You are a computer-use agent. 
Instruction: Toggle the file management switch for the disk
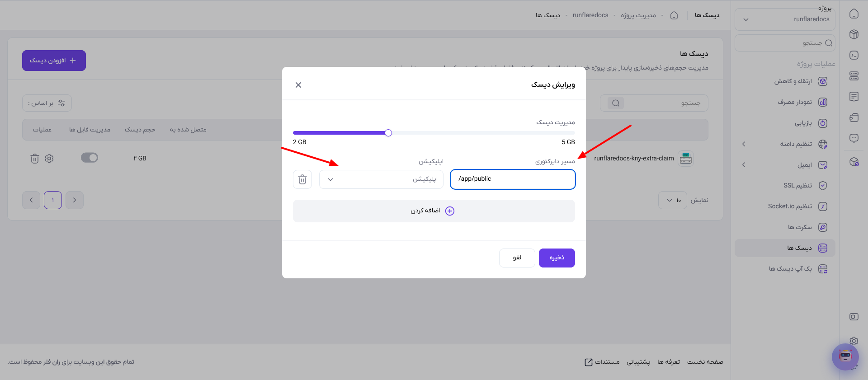tap(90, 158)
